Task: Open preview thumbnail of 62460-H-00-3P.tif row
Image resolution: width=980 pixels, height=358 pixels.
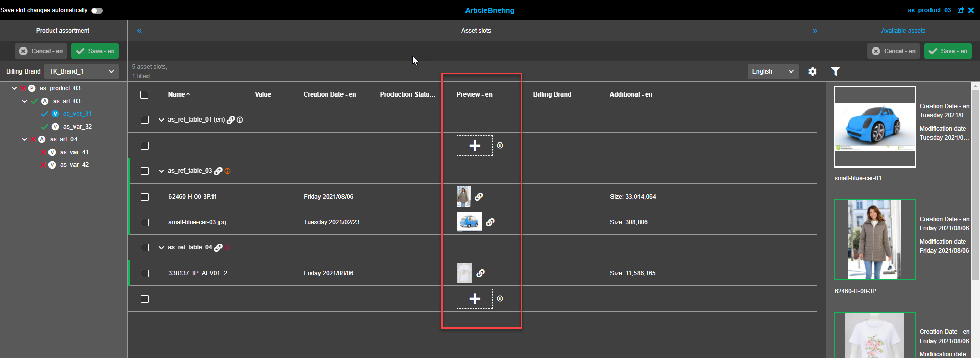Action: [x=463, y=197]
